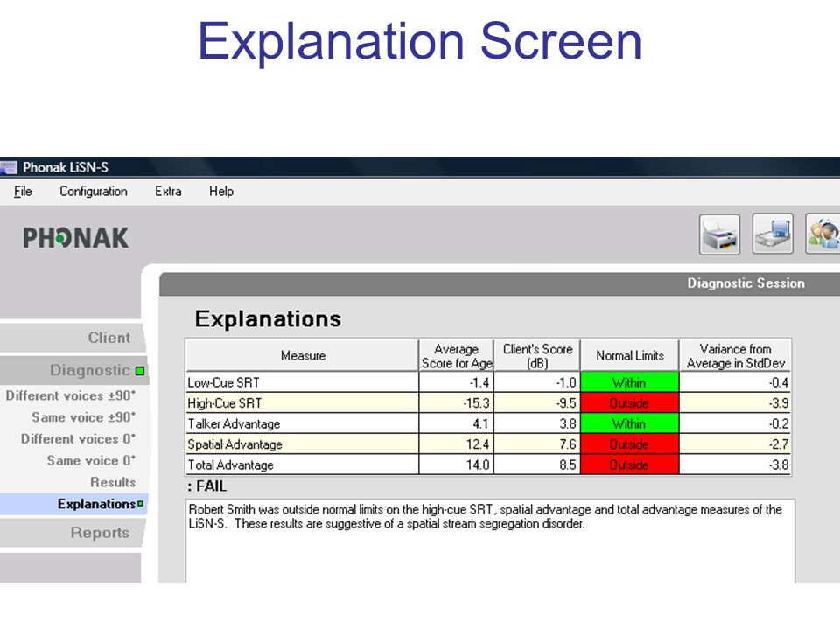
Task: Click the Diagnostic Session header bar
Action: click(500, 283)
